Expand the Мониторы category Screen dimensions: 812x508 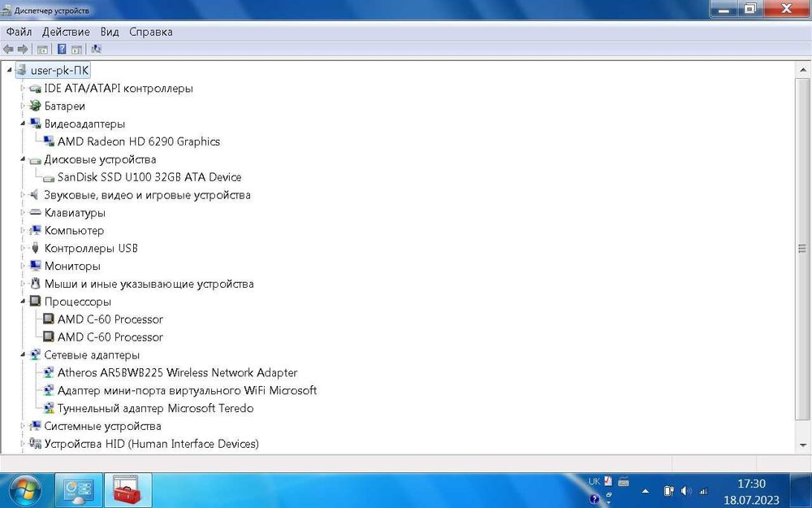[22, 266]
